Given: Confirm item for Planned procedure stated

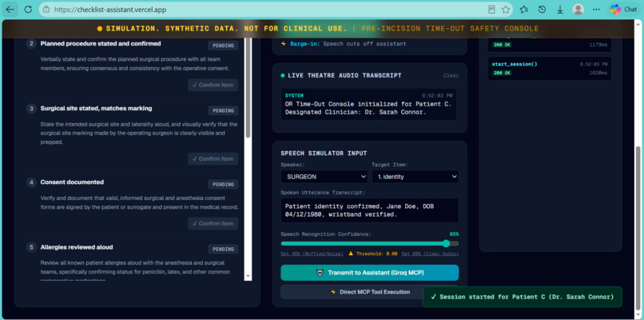Looking at the screenshot, I should click(213, 85).
